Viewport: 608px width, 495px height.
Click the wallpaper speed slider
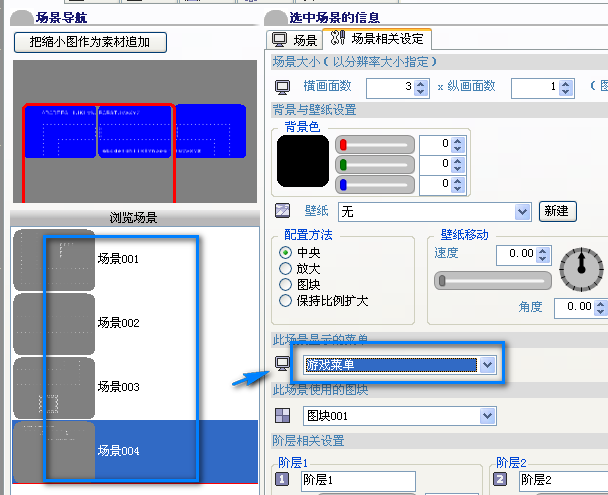point(493,280)
